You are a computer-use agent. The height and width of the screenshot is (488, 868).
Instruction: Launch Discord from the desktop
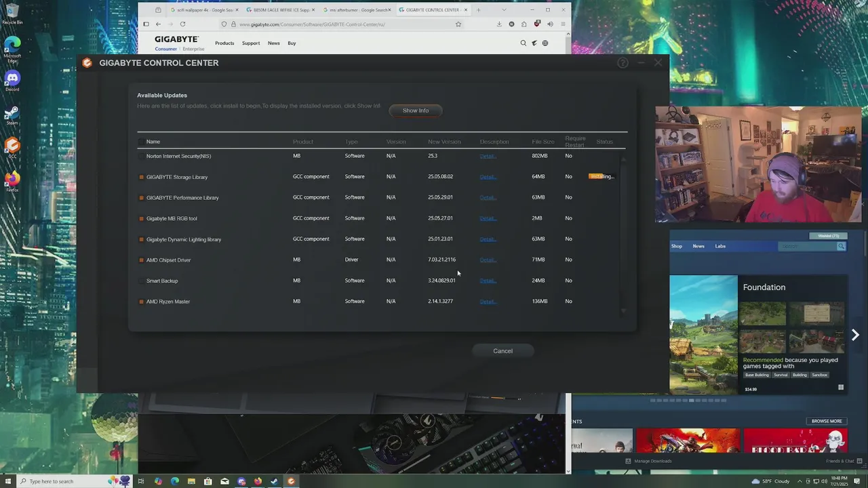[x=12, y=81]
